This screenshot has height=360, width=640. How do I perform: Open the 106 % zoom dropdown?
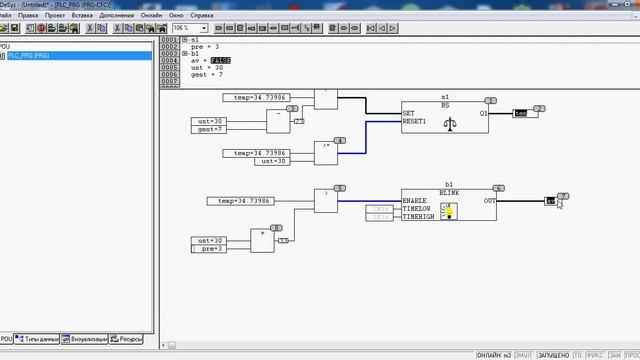click(204, 28)
